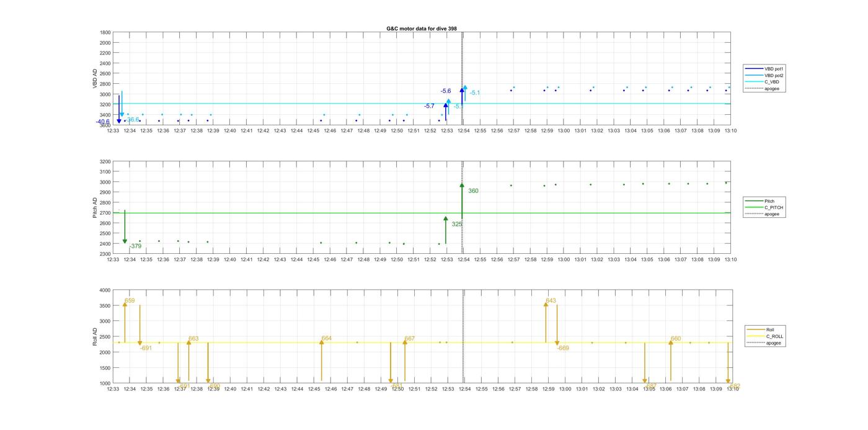Click the '663' roll data label
The image size is (868, 430).
click(193, 339)
